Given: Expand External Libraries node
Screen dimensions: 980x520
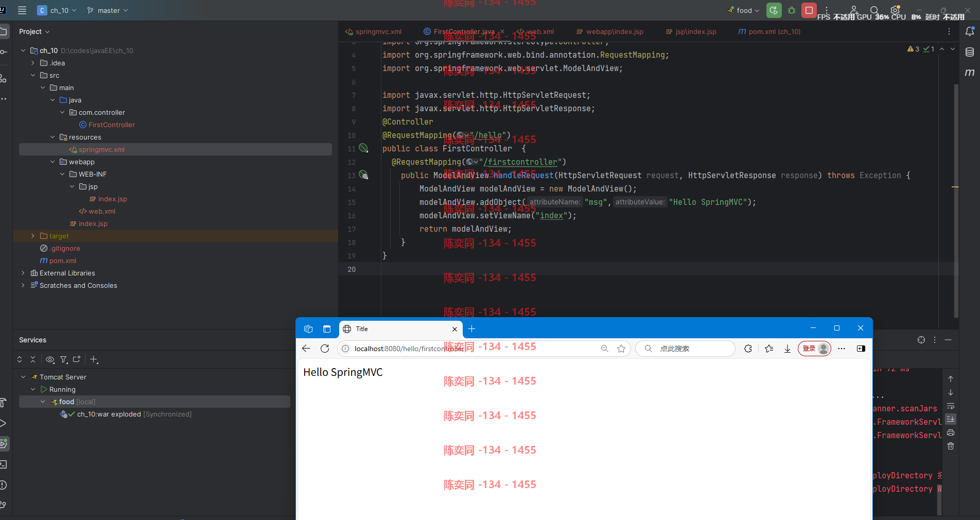Looking at the screenshot, I should [23, 273].
